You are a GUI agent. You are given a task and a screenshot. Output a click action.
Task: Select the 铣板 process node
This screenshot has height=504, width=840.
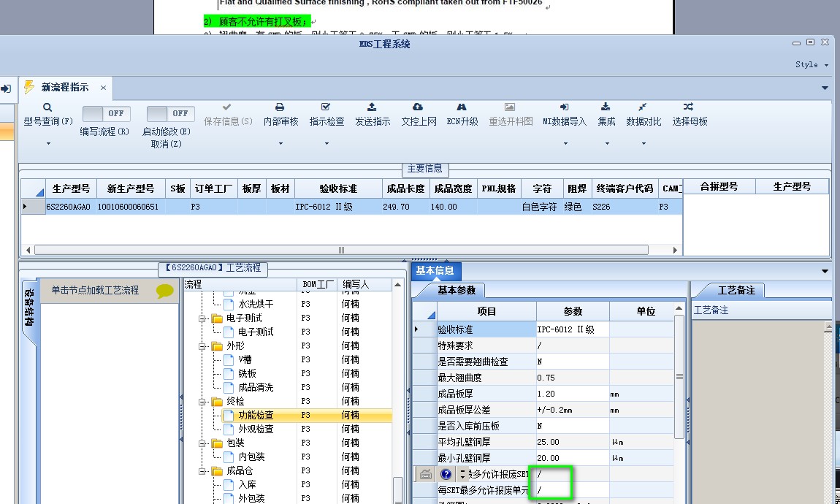[x=247, y=374]
